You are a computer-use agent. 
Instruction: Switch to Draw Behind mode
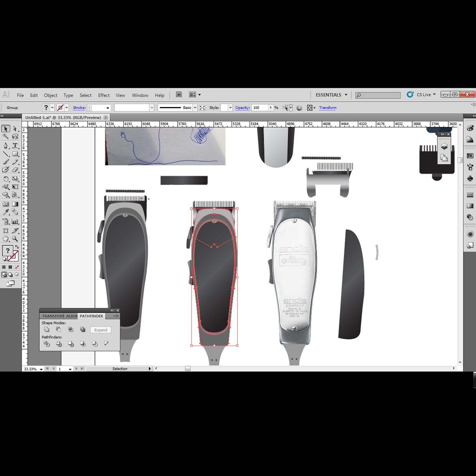(10, 275)
